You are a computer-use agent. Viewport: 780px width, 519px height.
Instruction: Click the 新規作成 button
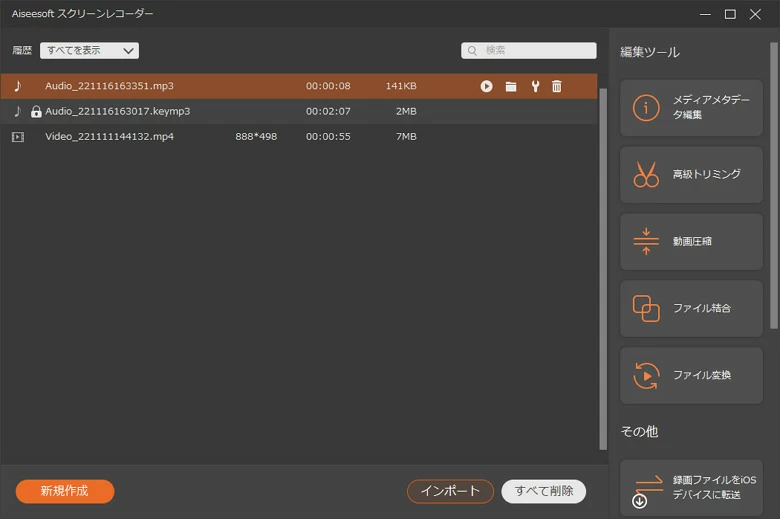point(65,491)
